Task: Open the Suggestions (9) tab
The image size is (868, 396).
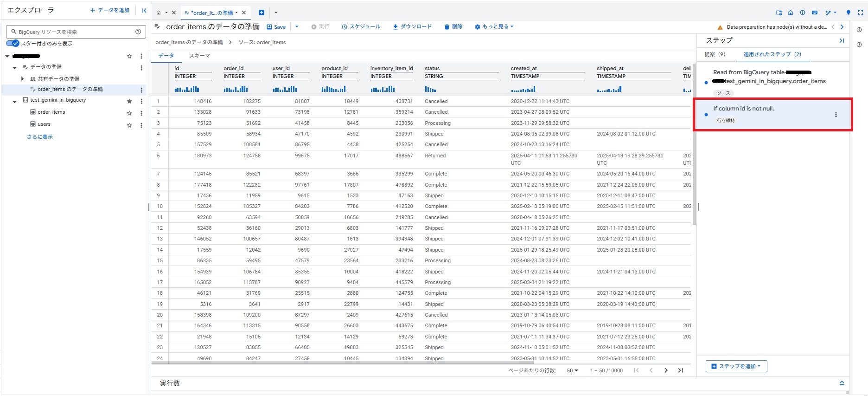Action: click(715, 54)
